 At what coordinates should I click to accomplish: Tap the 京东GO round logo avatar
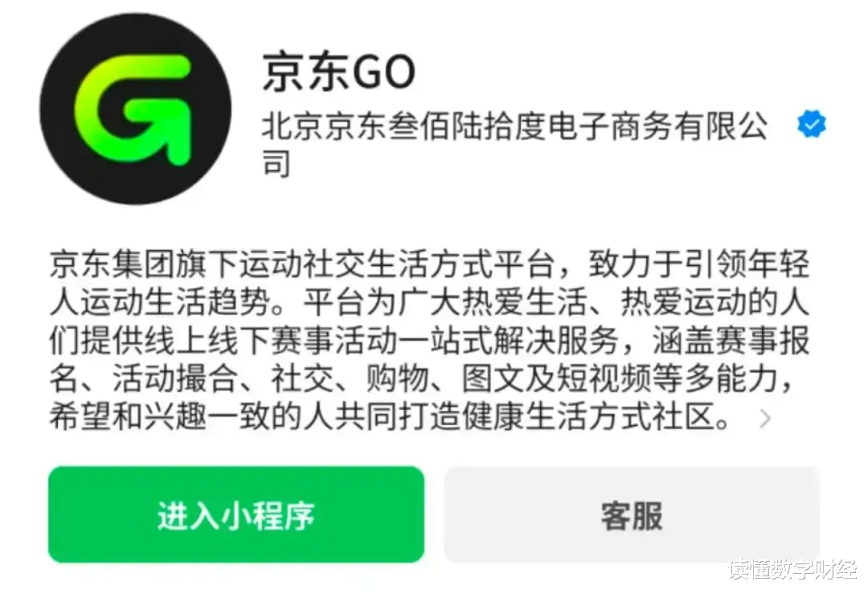click(x=136, y=109)
